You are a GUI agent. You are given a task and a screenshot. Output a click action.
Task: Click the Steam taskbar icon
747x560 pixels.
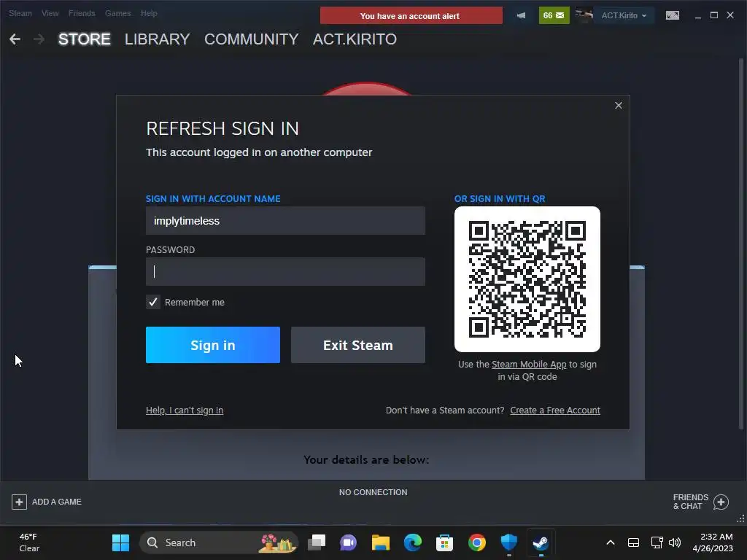click(x=541, y=542)
